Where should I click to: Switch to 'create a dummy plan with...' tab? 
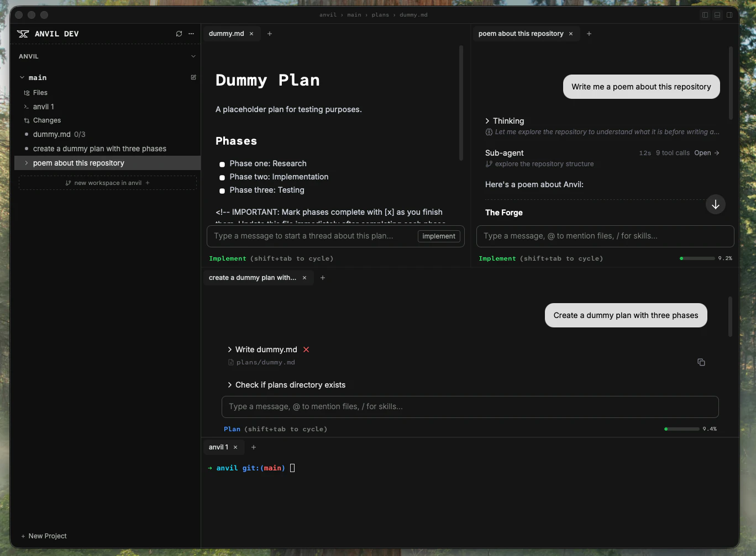pos(253,278)
